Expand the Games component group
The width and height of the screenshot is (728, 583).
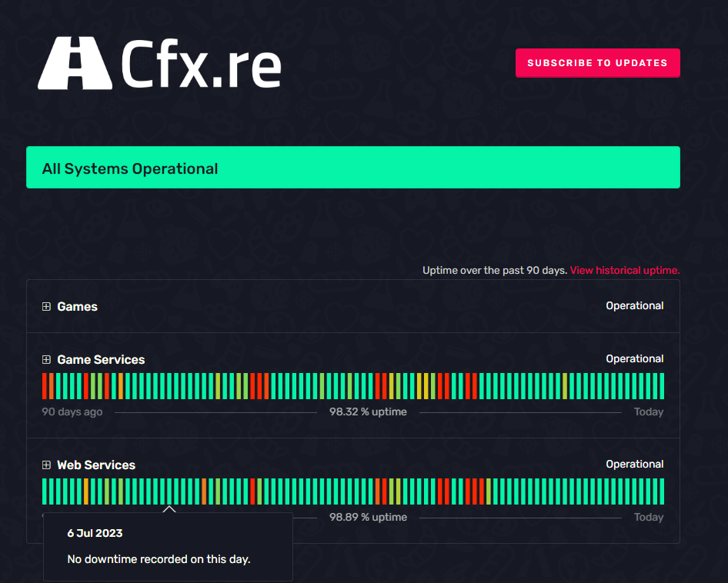[46, 306]
